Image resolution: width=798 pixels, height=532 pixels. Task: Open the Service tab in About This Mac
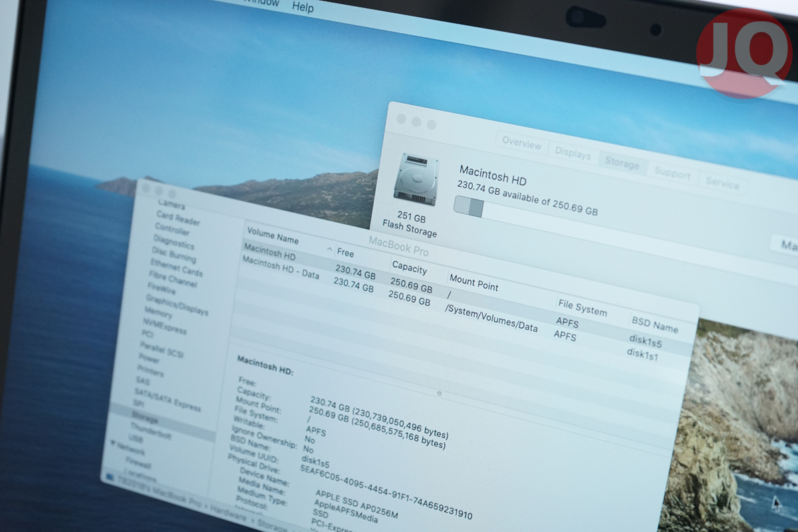click(x=722, y=184)
